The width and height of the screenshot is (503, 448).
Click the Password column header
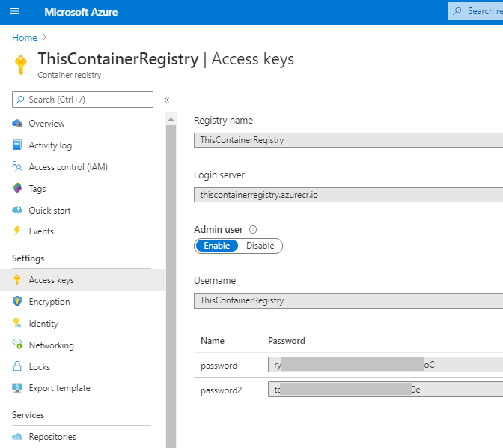point(287,341)
